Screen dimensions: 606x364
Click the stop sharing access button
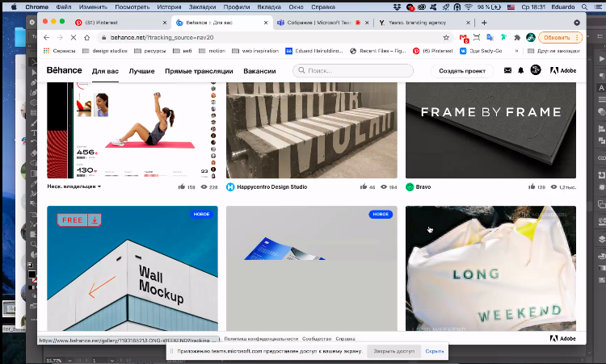(393, 352)
